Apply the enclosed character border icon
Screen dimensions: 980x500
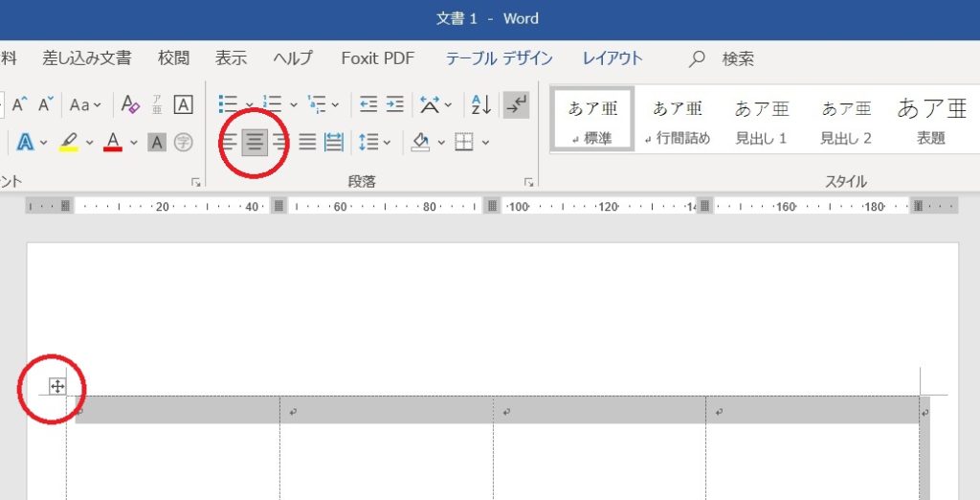183,104
